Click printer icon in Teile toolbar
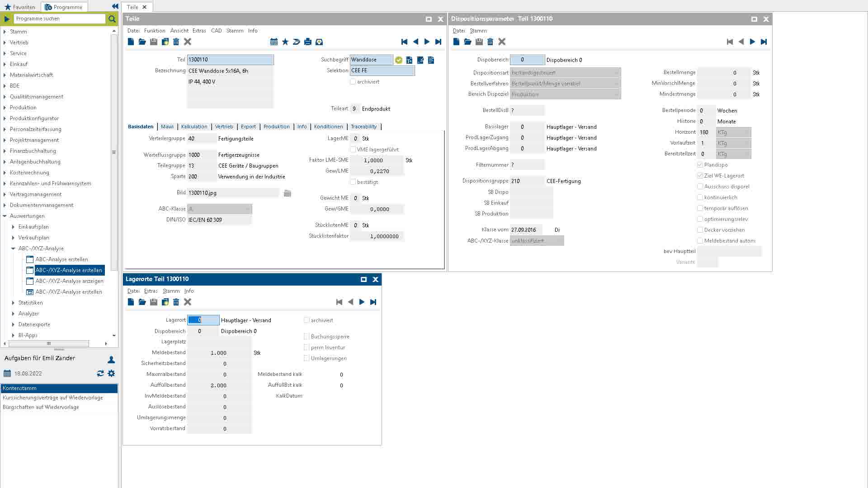This screenshot has width=868, height=488. point(308,42)
